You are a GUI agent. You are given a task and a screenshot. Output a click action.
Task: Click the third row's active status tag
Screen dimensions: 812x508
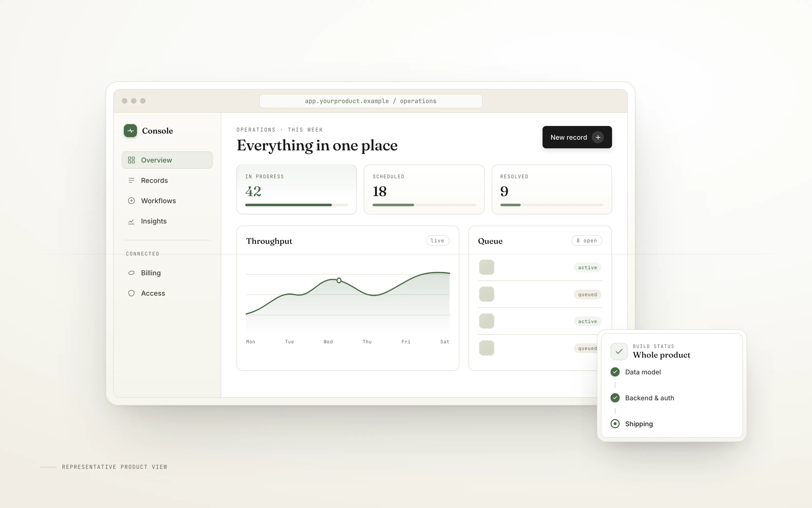pos(587,321)
